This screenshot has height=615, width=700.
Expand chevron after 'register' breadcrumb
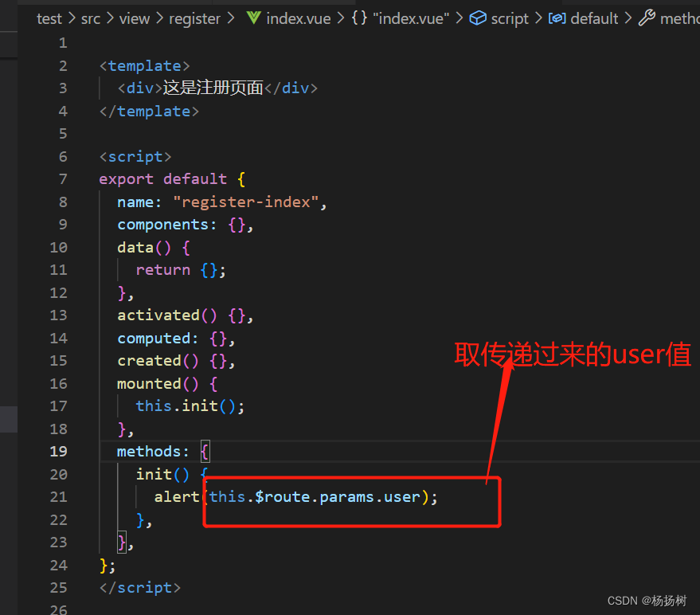pos(231,18)
